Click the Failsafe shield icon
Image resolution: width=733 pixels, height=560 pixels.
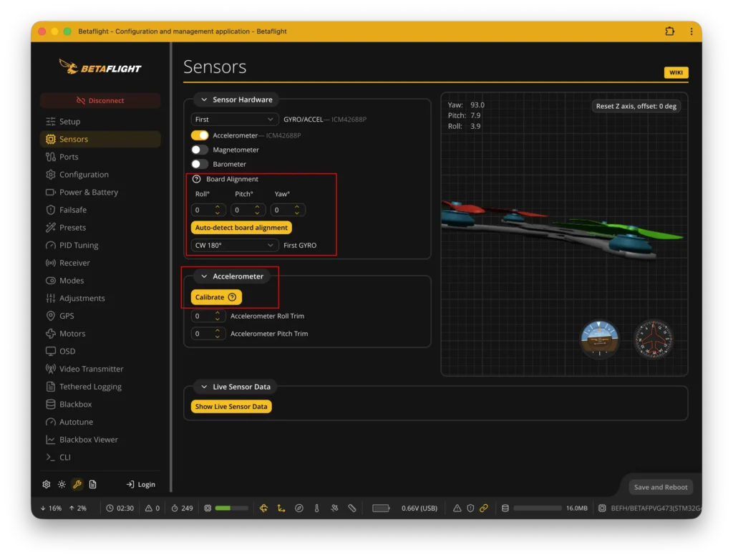[51, 210]
